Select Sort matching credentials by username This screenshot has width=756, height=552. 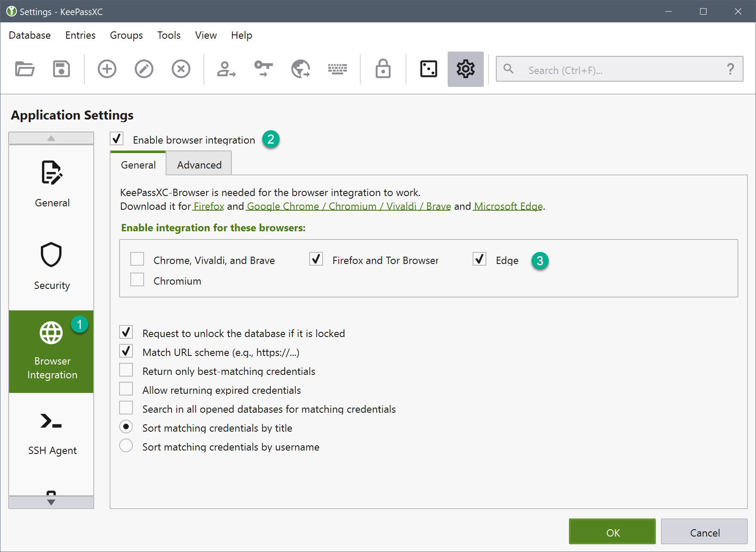pyautogui.click(x=126, y=446)
